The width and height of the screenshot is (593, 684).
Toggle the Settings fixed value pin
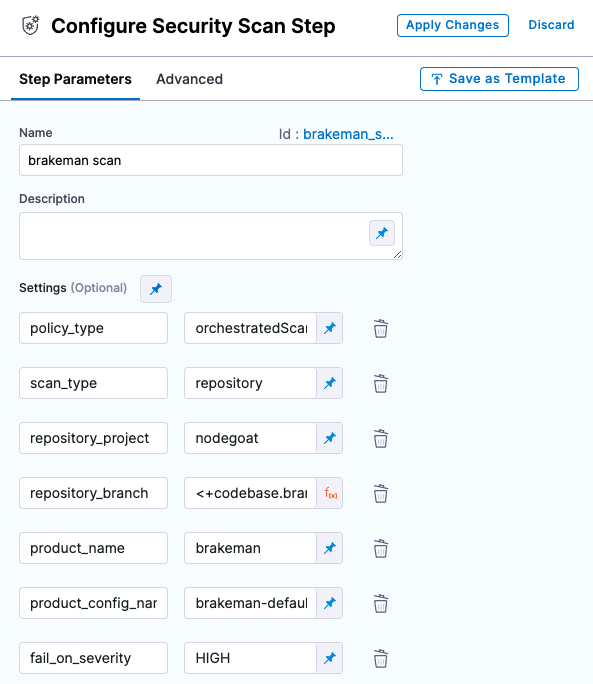pos(156,289)
